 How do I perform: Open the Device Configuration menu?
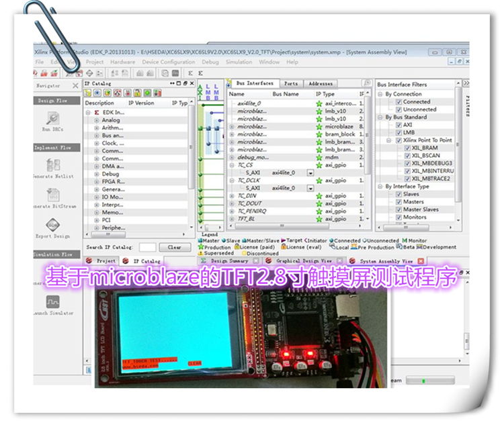point(169,62)
